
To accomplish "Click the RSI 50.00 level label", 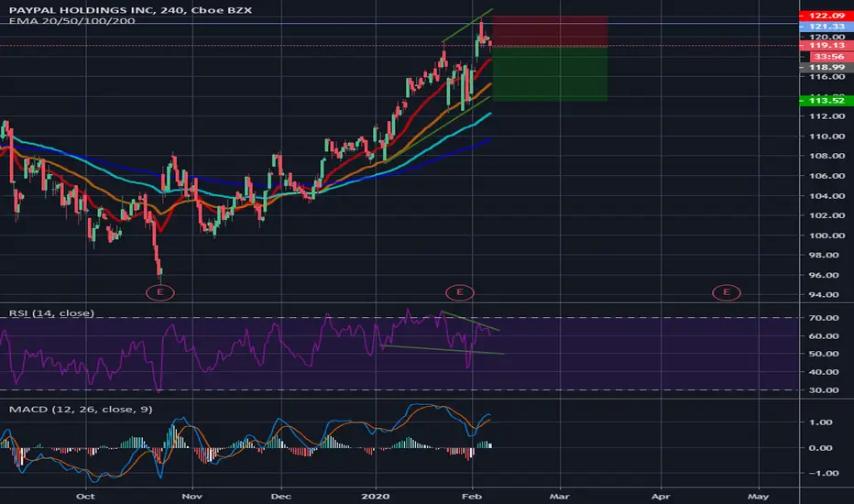I will point(825,354).
